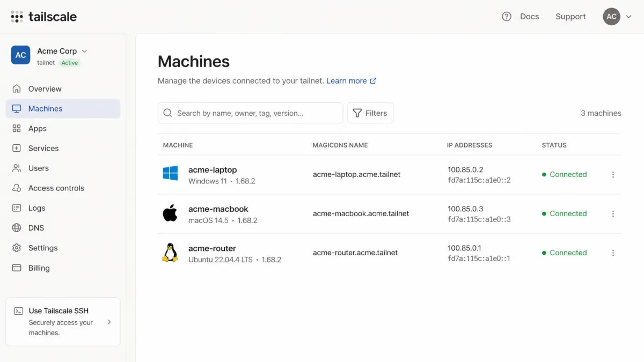Open the three-dot menu for acme-laptop
This screenshot has width=644, height=362.
pyautogui.click(x=613, y=174)
